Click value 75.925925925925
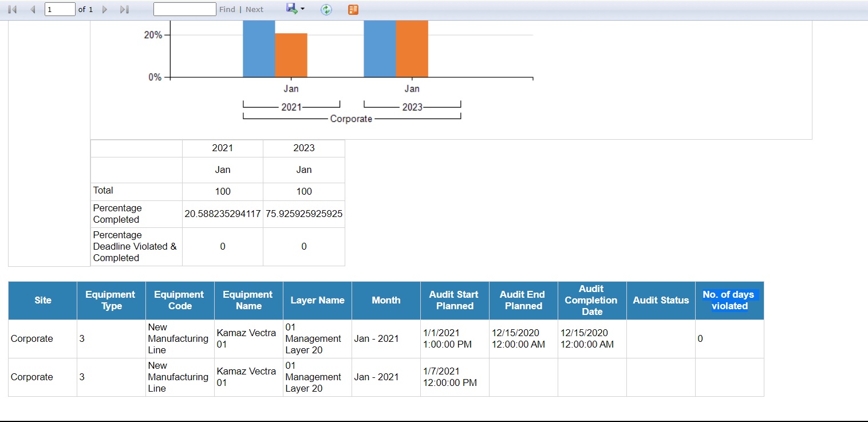 point(304,214)
